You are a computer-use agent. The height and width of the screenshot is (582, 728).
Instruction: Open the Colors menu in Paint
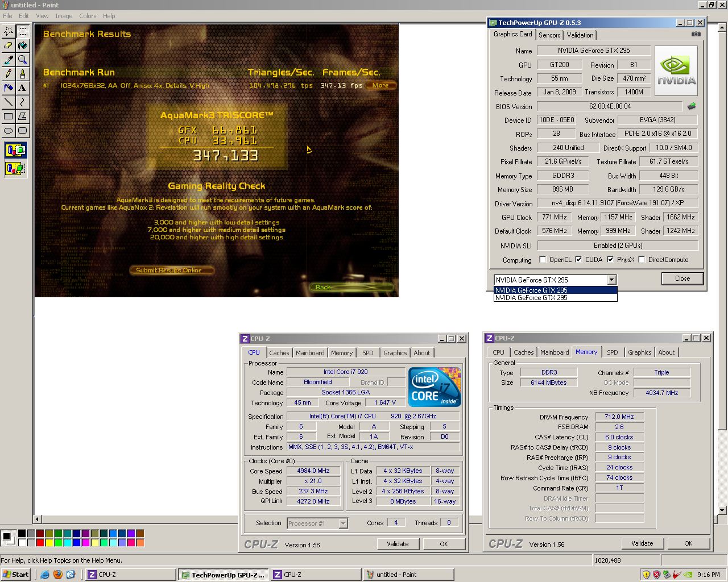coord(88,16)
